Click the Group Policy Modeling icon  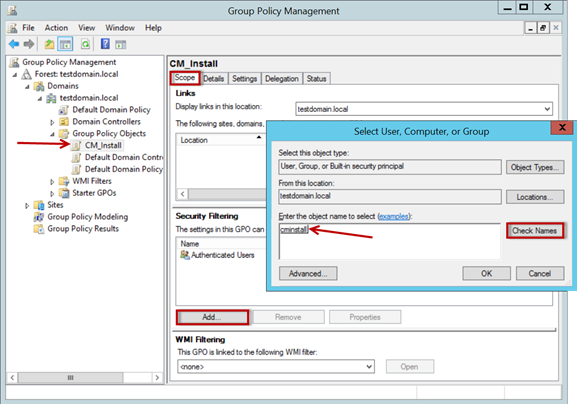(39, 217)
